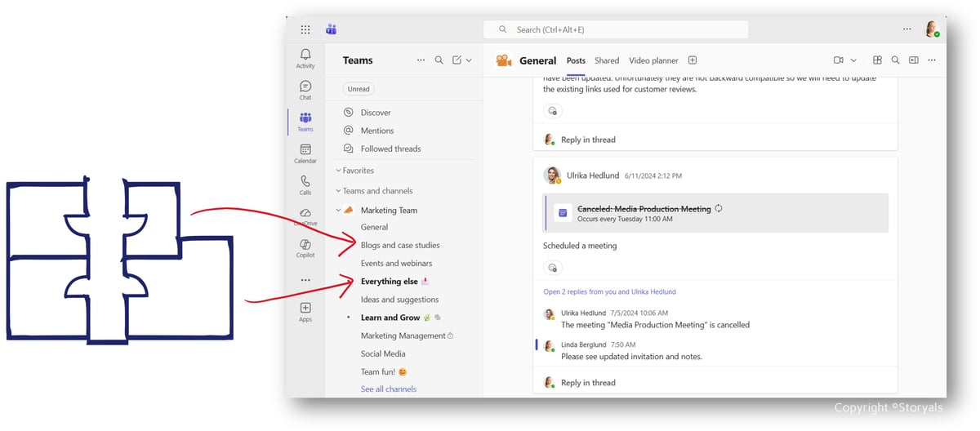Click the search icon in Teams panel header
Viewport: 980px width, 431px height.
click(x=439, y=60)
